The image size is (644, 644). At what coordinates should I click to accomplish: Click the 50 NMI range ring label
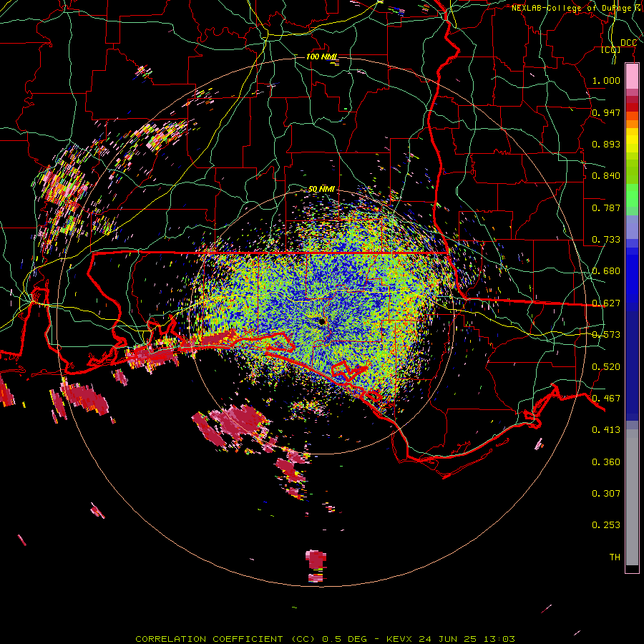(321, 189)
